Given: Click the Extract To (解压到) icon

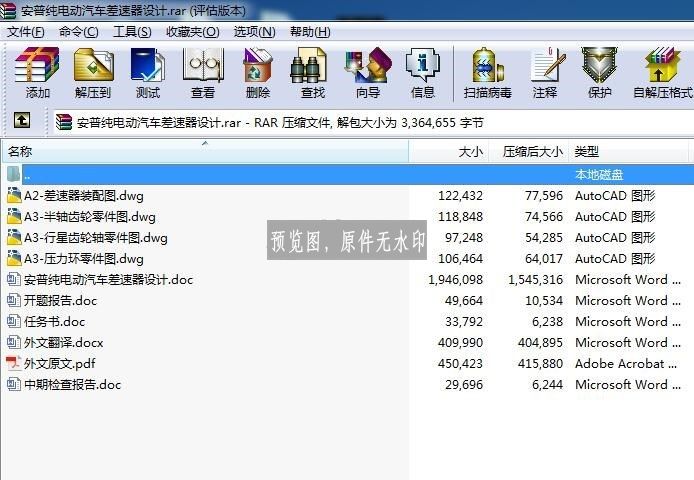Looking at the screenshot, I should click(x=93, y=65).
